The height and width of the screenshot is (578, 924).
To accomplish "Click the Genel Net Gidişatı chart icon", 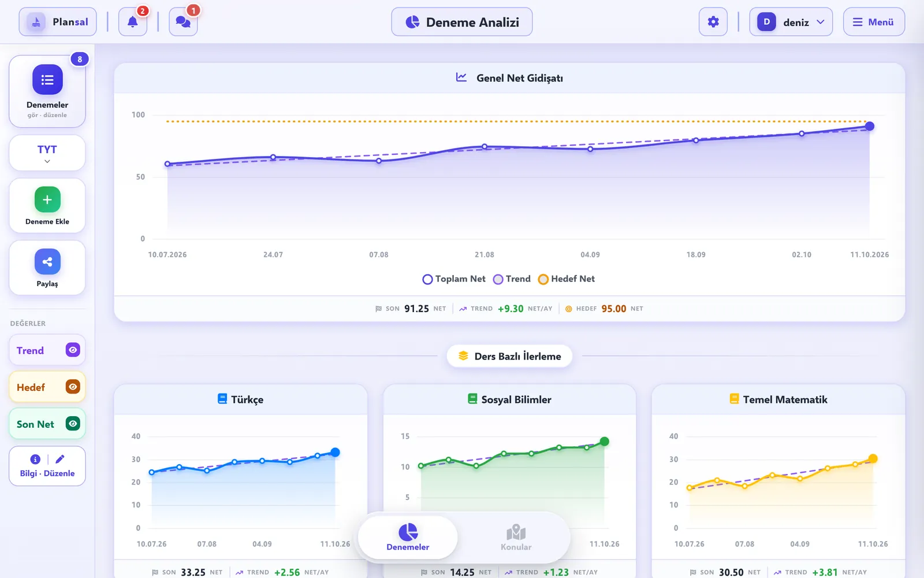I will (461, 77).
